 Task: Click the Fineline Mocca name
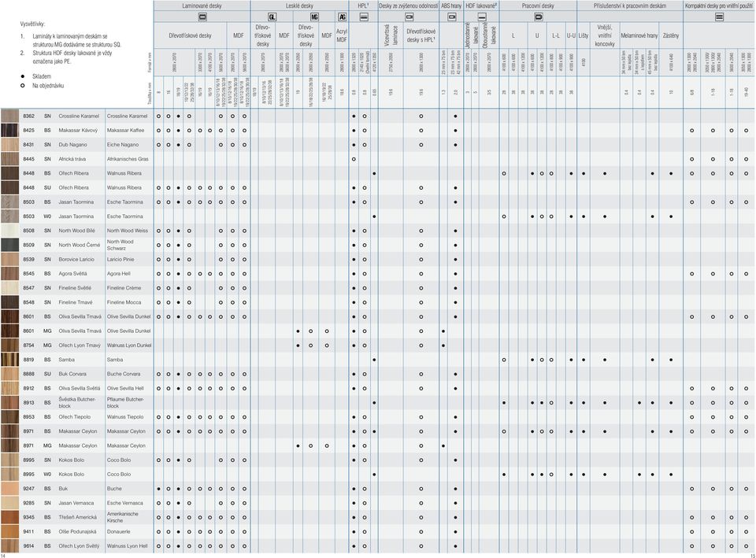(x=124, y=302)
